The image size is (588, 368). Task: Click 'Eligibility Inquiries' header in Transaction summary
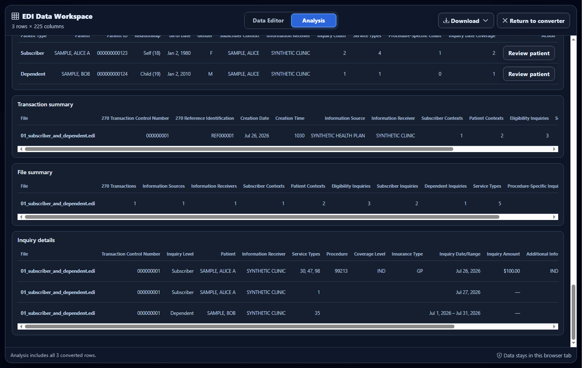coord(529,118)
